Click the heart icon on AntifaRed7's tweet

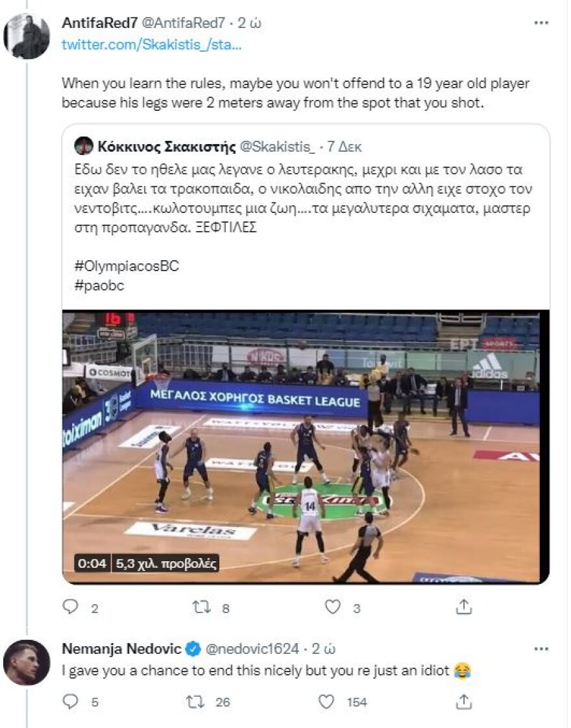click(333, 608)
